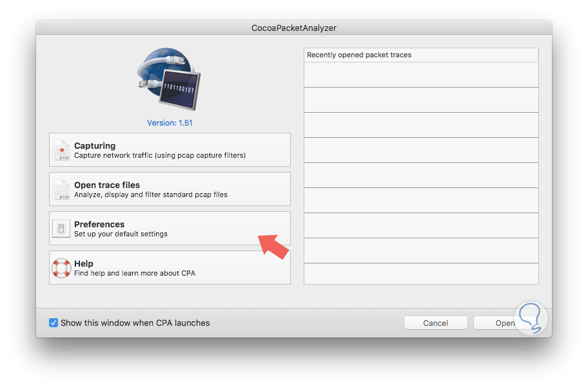588x389 pixels.
Task: Click Recently opened packet traces header
Action: pyautogui.click(x=421, y=55)
